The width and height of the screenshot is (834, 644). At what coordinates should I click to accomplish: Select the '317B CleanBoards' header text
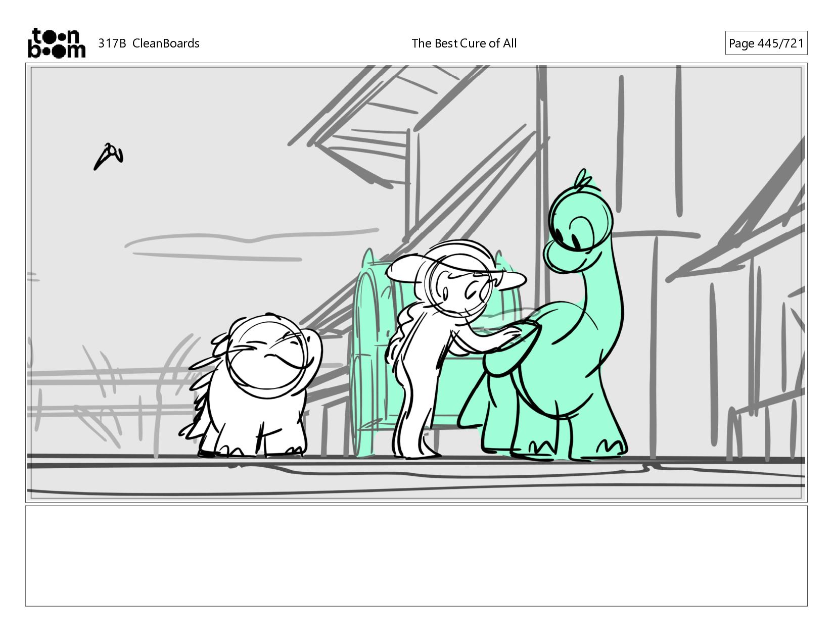pos(149,43)
